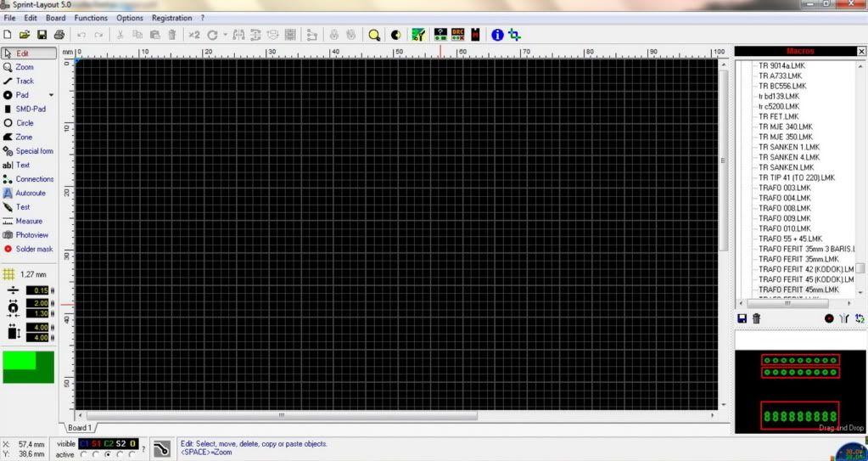Open the Functions menu
868x461 pixels.
click(x=91, y=18)
